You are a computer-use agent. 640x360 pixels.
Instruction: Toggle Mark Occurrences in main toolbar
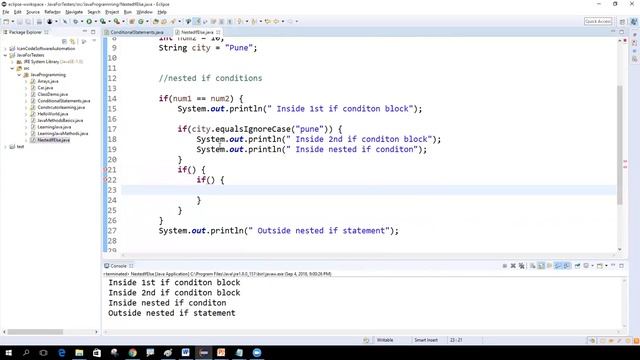(197, 21)
